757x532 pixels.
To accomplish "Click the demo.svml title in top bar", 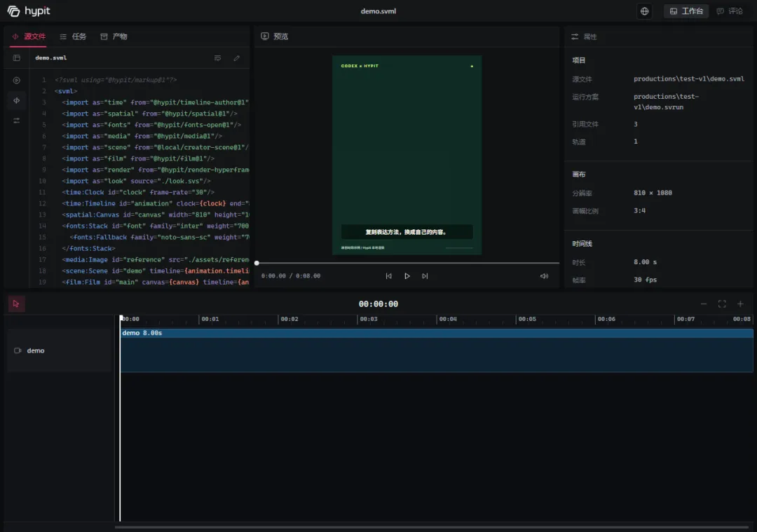I will (x=378, y=11).
